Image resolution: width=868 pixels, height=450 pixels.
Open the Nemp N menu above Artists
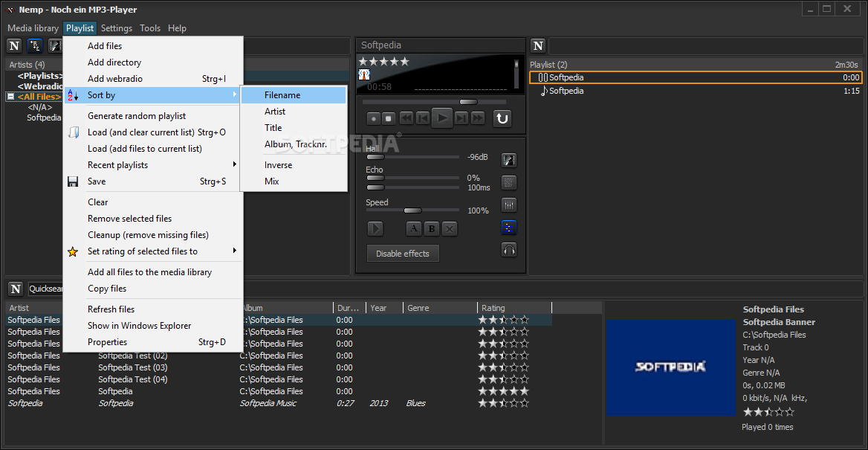(14, 45)
